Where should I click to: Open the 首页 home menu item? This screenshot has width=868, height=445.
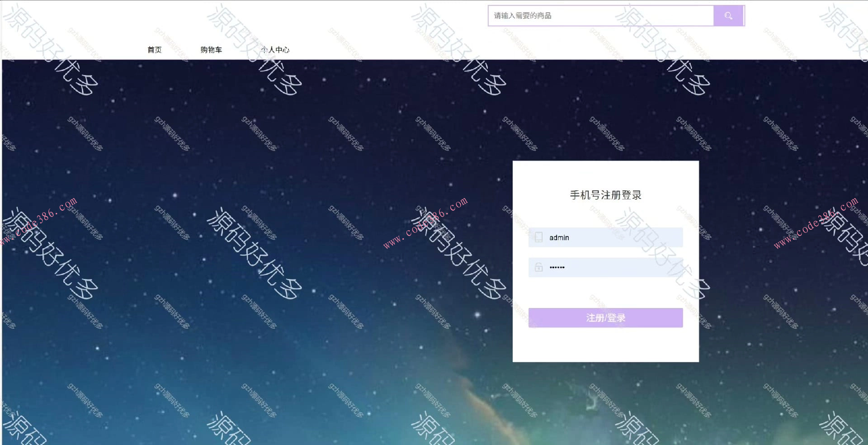[x=154, y=50]
